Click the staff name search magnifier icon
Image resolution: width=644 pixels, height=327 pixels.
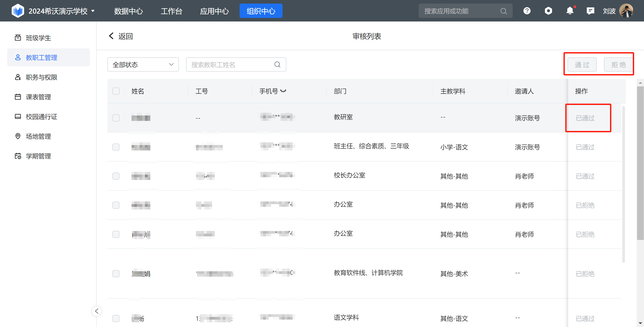point(277,64)
